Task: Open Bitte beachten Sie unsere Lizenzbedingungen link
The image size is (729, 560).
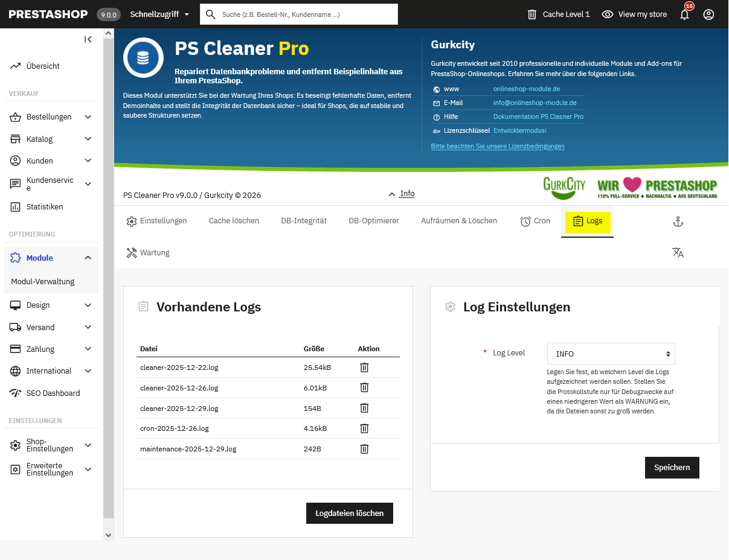Action: click(x=498, y=147)
